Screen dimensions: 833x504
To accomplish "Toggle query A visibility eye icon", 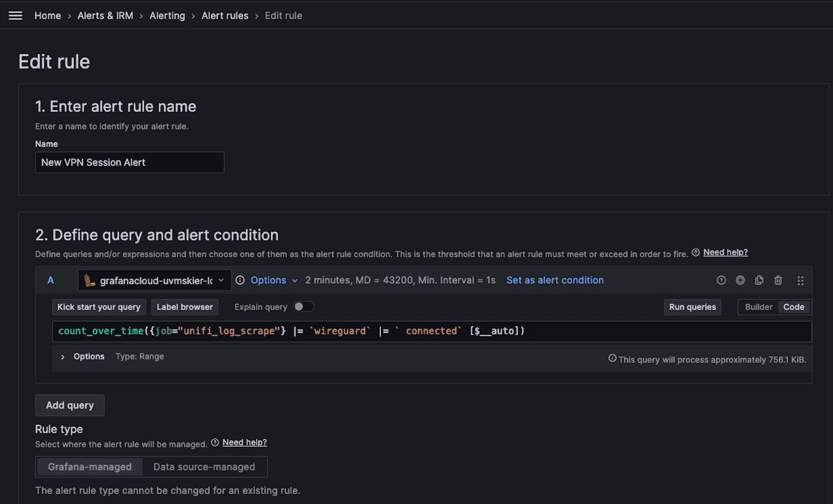I will [740, 280].
